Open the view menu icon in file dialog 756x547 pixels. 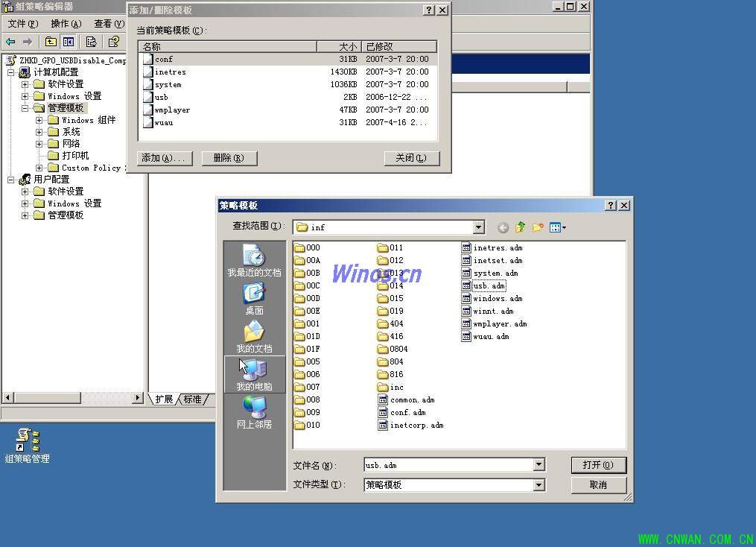point(558,227)
